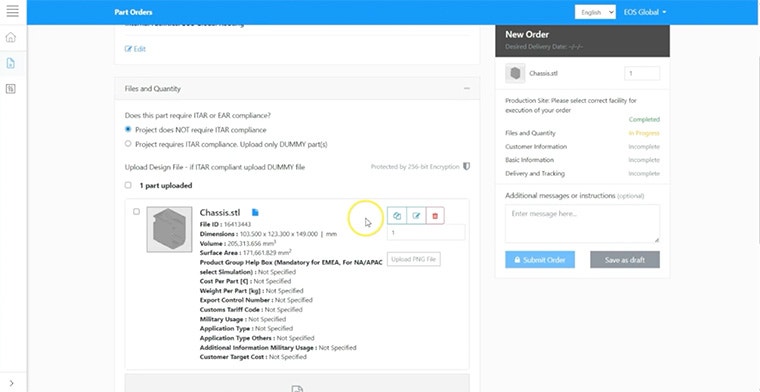The height and width of the screenshot is (392, 760).
Task: Click the Chassis.stl quantity field in part list
Action: pyautogui.click(x=426, y=233)
